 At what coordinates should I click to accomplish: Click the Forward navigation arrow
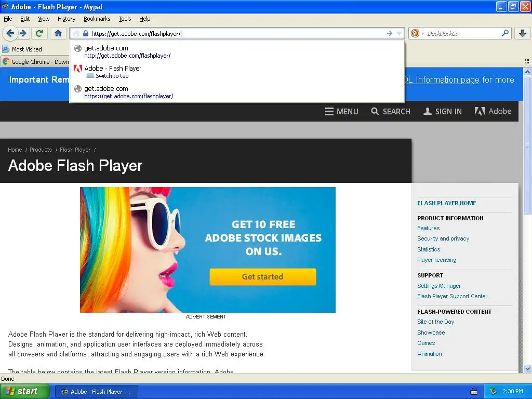pyautogui.click(x=23, y=33)
